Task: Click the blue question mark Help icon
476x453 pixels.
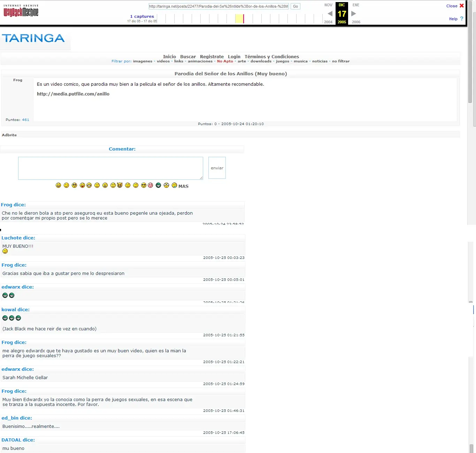Action: [x=462, y=18]
